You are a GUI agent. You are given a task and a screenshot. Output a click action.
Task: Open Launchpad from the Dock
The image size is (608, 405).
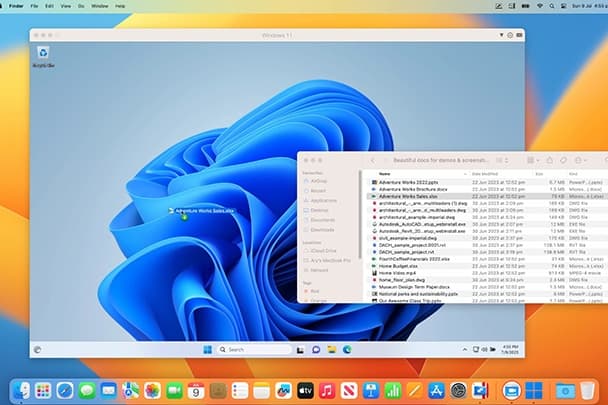[x=43, y=391]
